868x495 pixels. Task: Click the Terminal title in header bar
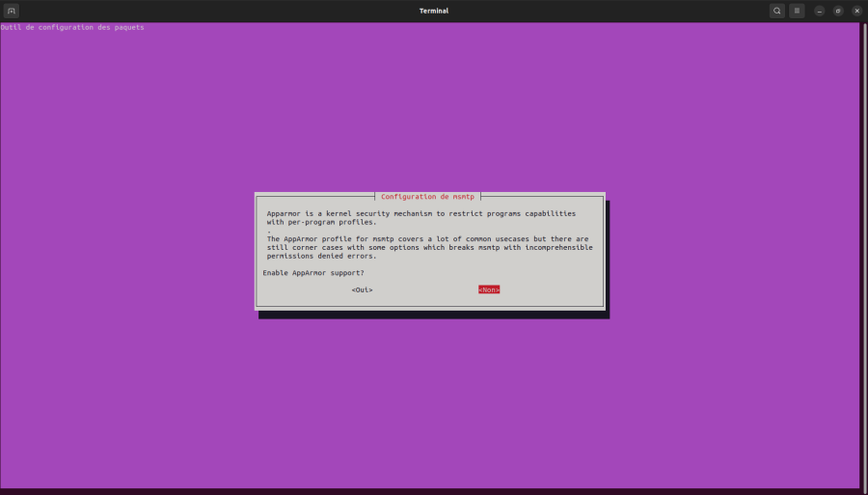pyautogui.click(x=434, y=11)
